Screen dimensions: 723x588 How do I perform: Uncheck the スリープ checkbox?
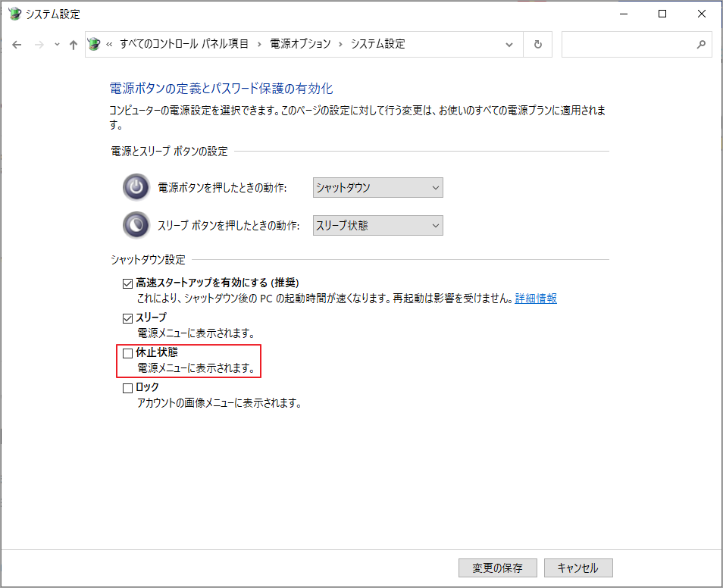(127, 317)
